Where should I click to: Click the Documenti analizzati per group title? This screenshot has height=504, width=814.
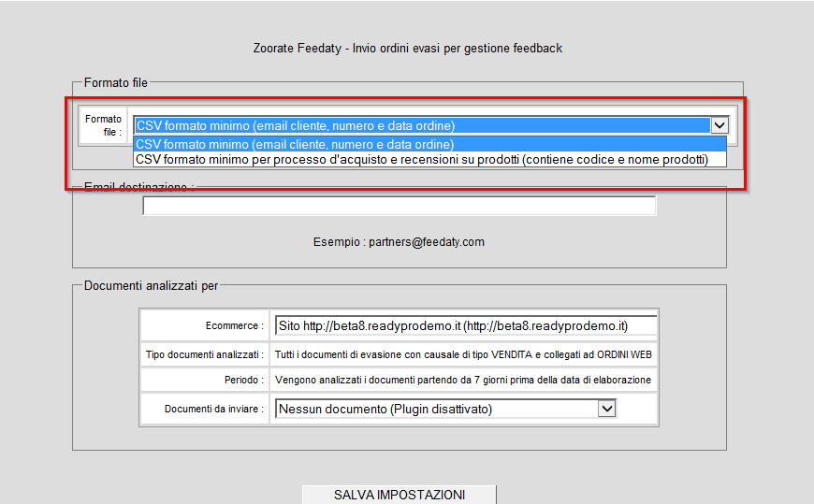[x=151, y=285]
